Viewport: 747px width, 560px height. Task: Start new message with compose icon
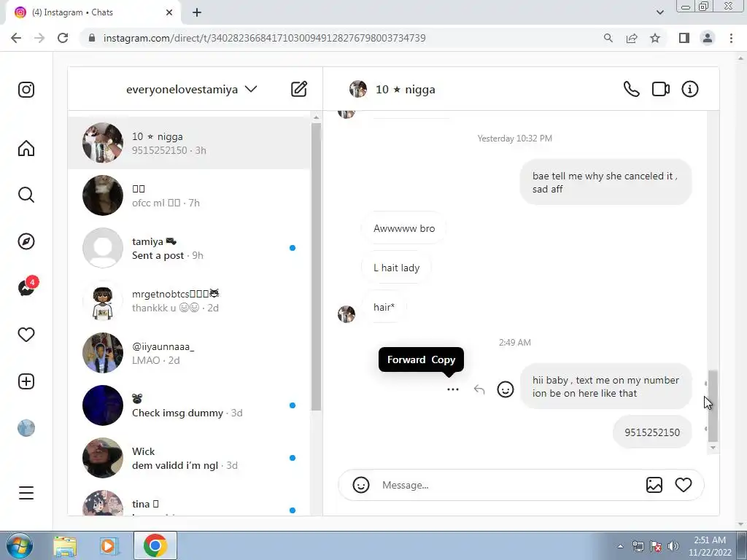(x=298, y=89)
